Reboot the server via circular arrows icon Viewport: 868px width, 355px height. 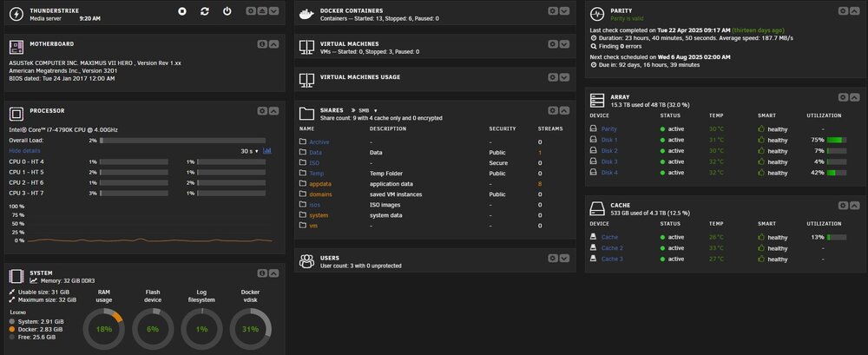pyautogui.click(x=205, y=11)
